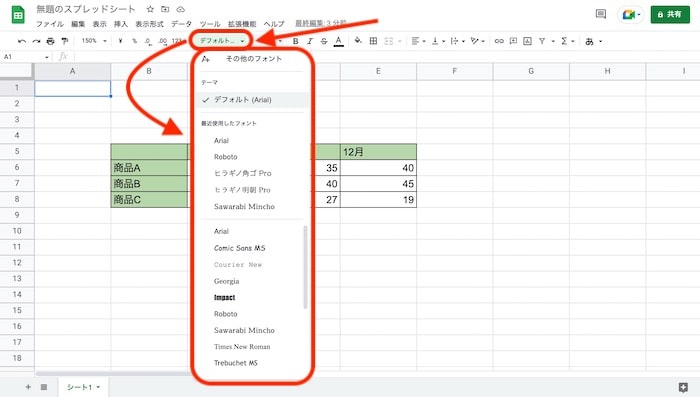Open the Explore panel icon

[x=683, y=387]
